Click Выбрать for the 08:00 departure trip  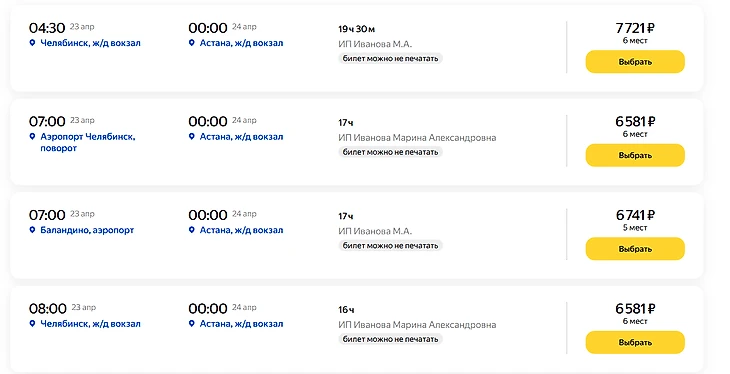coord(635,343)
